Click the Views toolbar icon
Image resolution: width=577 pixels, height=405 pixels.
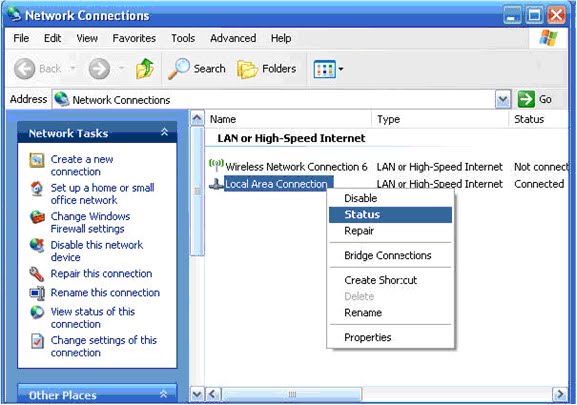pyautogui.click(x=324, y=69)
